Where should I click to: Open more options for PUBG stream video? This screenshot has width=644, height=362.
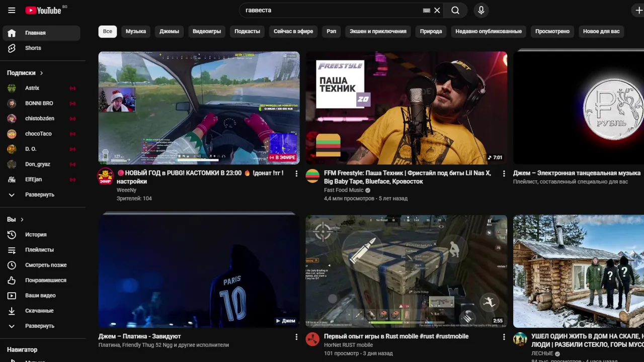tap(296, 173)
